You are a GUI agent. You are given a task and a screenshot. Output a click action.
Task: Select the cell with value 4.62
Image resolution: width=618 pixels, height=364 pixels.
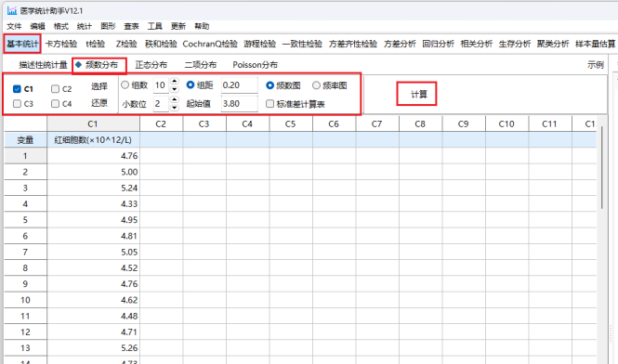point(94,300)
